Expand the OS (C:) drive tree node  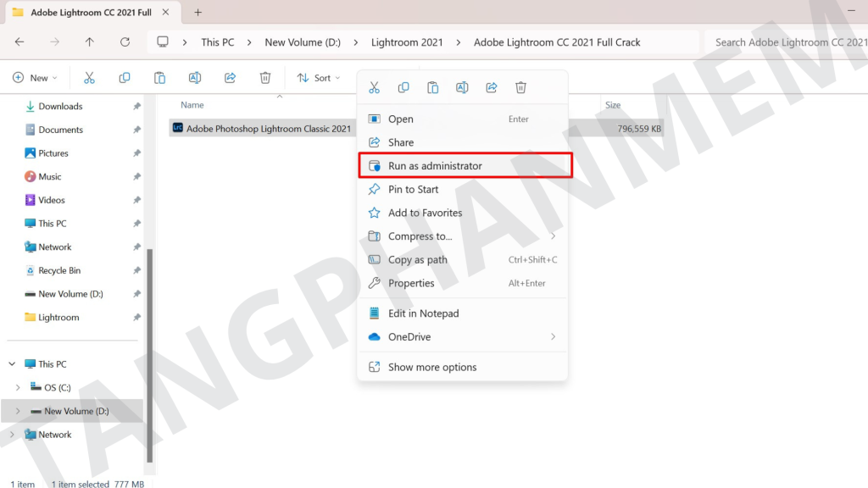18,388
